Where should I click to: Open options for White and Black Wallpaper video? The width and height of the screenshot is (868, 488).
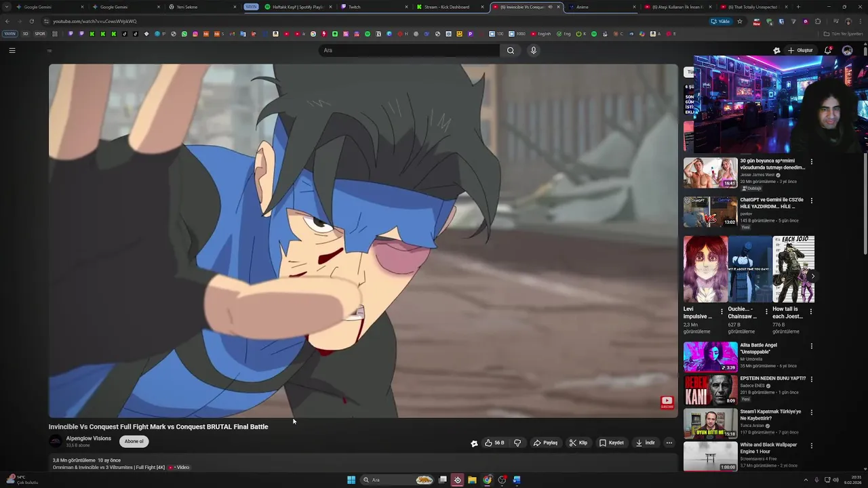pyautogui.click(x=811, y=445)
